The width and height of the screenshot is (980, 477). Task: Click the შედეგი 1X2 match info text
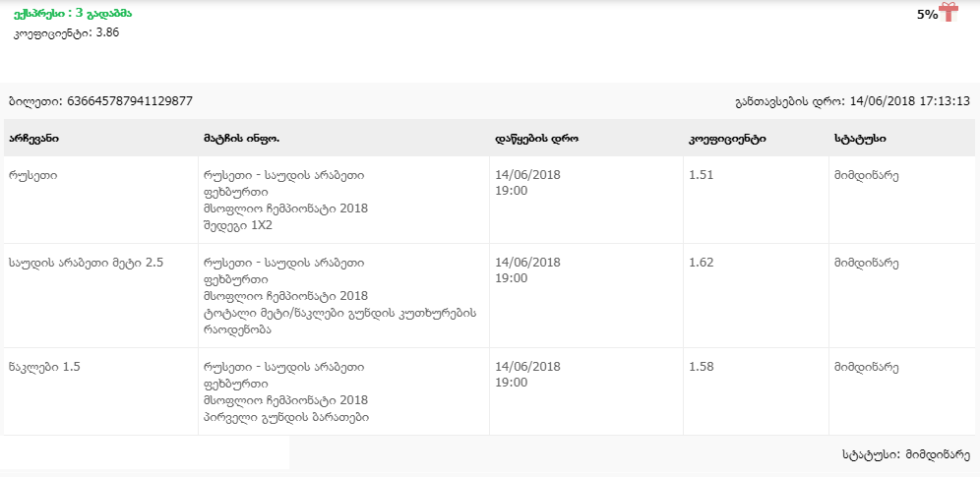coord(237,225)
